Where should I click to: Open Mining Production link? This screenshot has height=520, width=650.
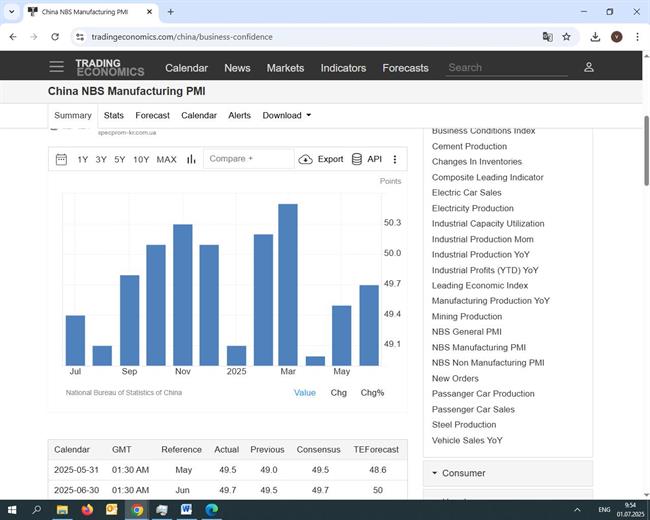pyautogui.click(x=467, y=316)
